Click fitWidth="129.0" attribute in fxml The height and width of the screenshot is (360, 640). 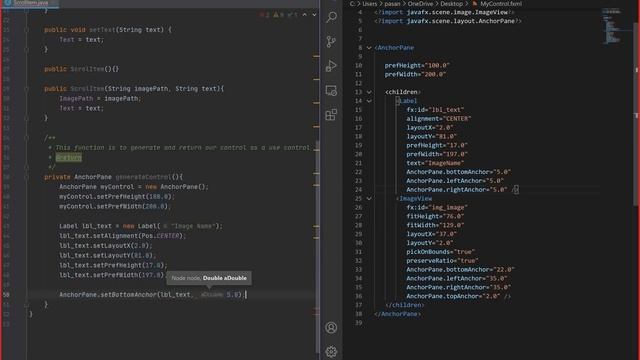click(435, 225)
